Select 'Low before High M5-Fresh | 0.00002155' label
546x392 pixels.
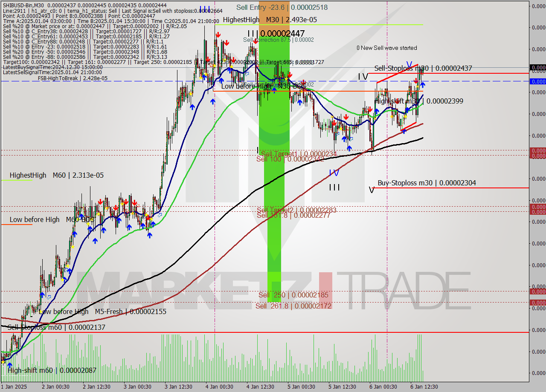coord(103,311)
